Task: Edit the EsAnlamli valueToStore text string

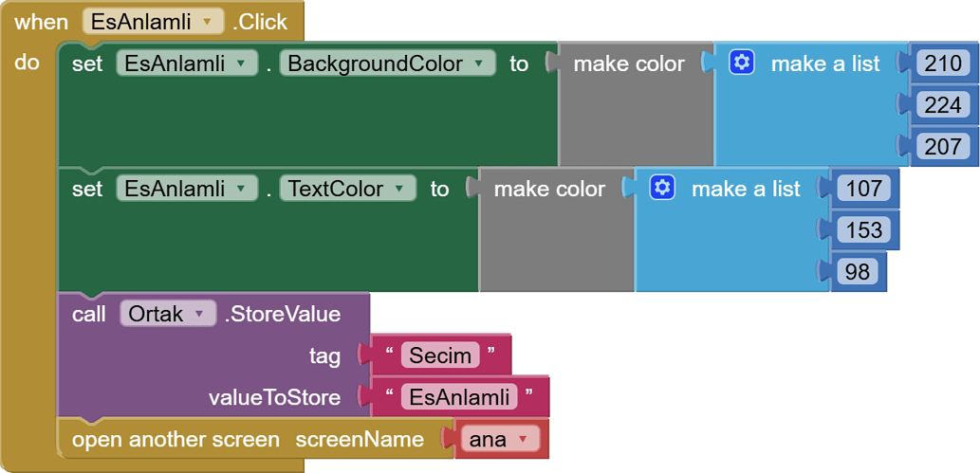Action: tap(459, 397)
